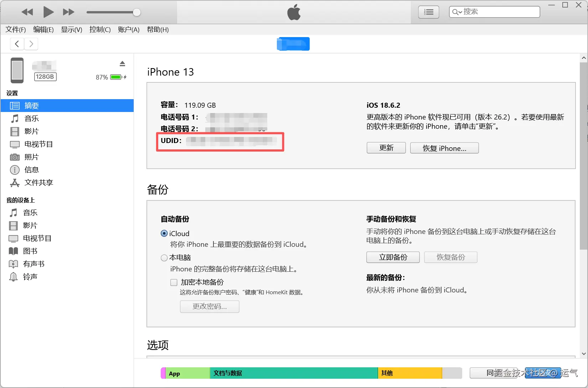The image size is (588, 388).
Task: Go back with the left chevron
Action: coord(17,44)
